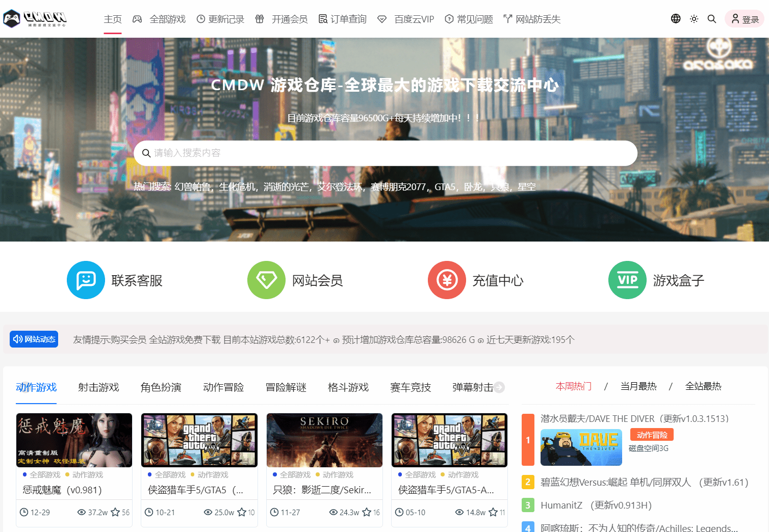Select the 弹幕射击 tab

473,387
